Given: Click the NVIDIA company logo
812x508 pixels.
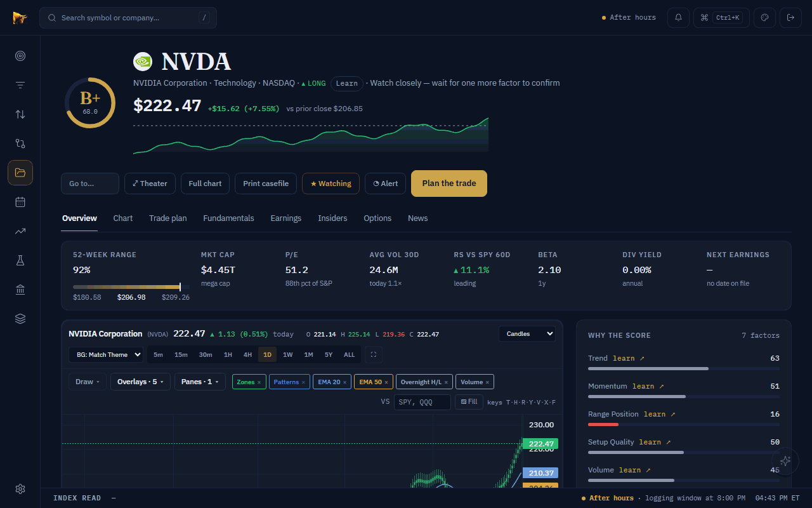Looking at the screenshot, I should [x=143, y=62].
